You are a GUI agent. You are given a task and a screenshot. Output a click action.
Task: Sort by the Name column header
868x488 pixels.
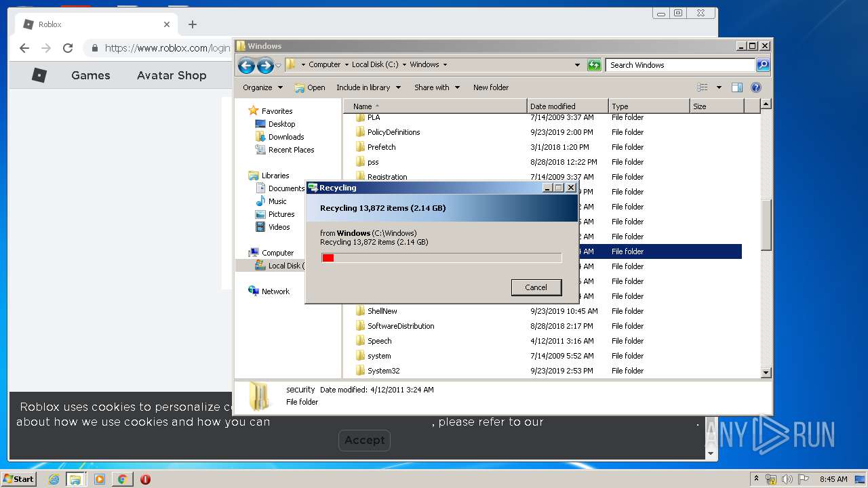coord(435,106)
